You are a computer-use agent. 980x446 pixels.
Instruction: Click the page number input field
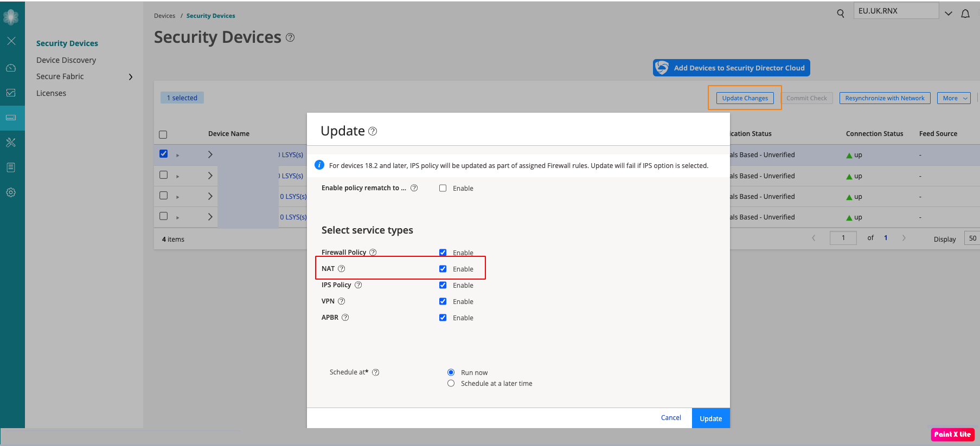[843, 238]
